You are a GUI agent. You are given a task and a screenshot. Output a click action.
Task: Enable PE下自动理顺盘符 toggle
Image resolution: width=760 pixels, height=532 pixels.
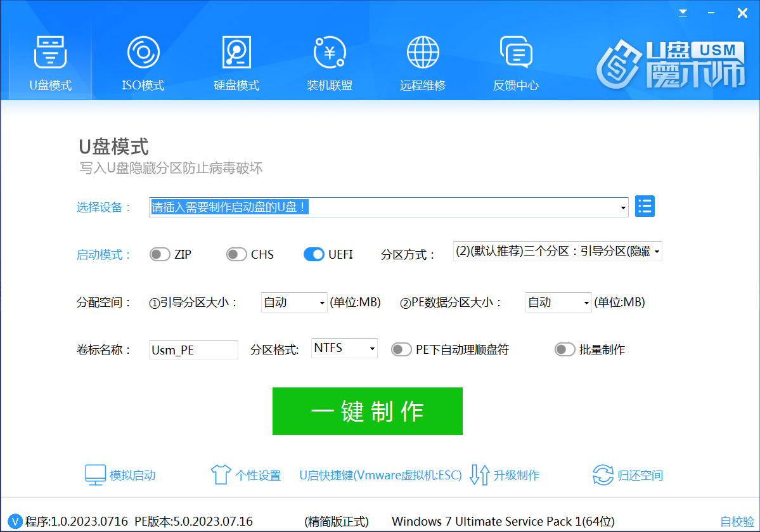(x=401, y=349)
